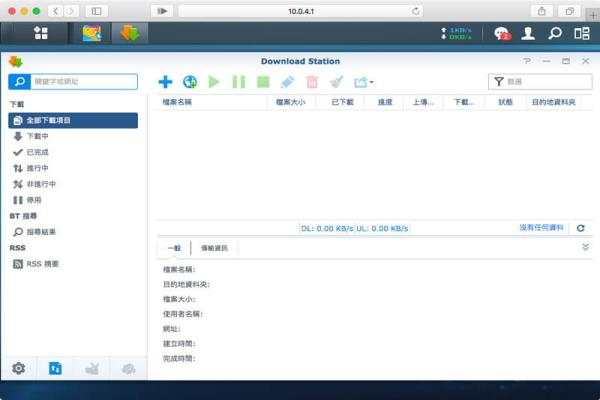600x400 pixels.
Task: Switch to the 傳輸資訊 detail tab
Action: (x=214, y=248)
